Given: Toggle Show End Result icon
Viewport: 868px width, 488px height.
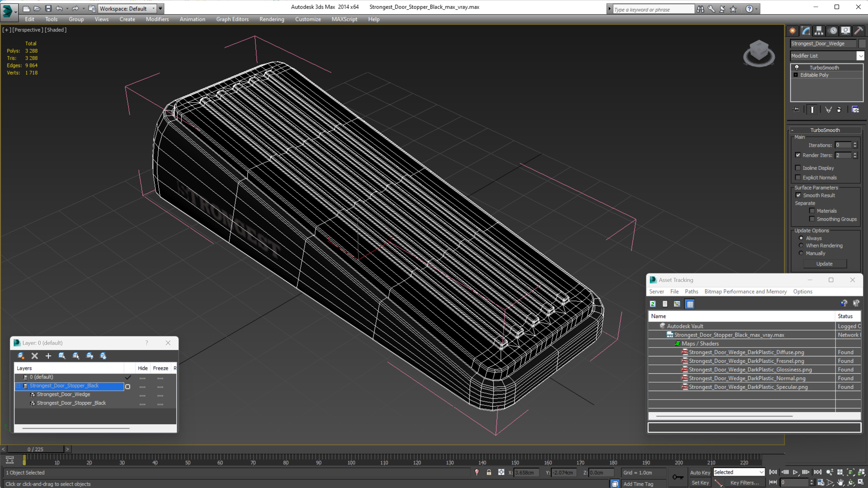Looking at the screenshot, I should click(x=812, y=109).
